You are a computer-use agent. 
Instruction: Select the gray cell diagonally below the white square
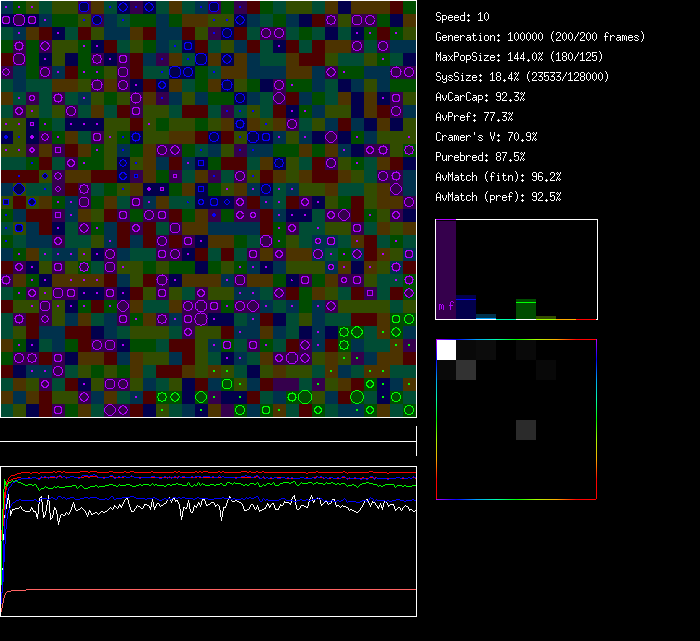coord(466,370)
